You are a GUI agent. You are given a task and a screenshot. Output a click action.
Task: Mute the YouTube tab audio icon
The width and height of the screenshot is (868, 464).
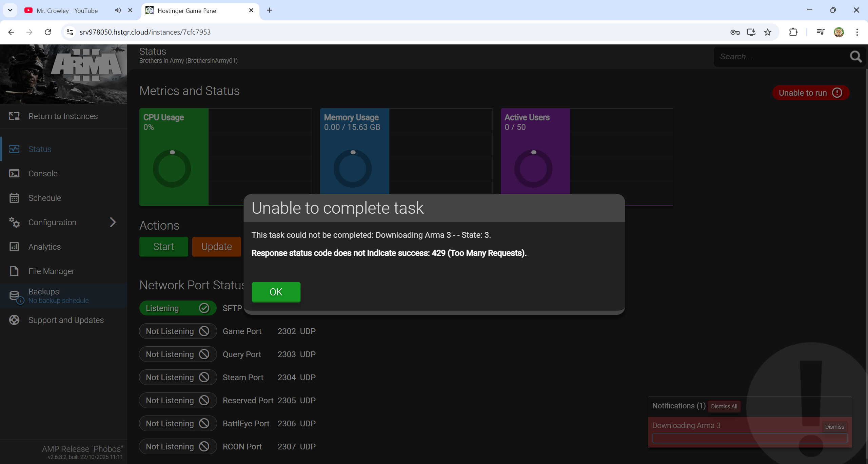click(118, 11)
